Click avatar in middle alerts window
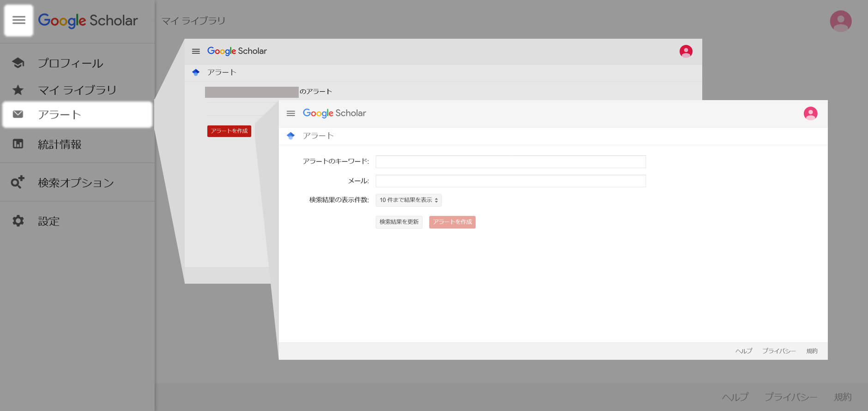The width and height of the screenshot is (868, 411). click(x=686, y=51)
